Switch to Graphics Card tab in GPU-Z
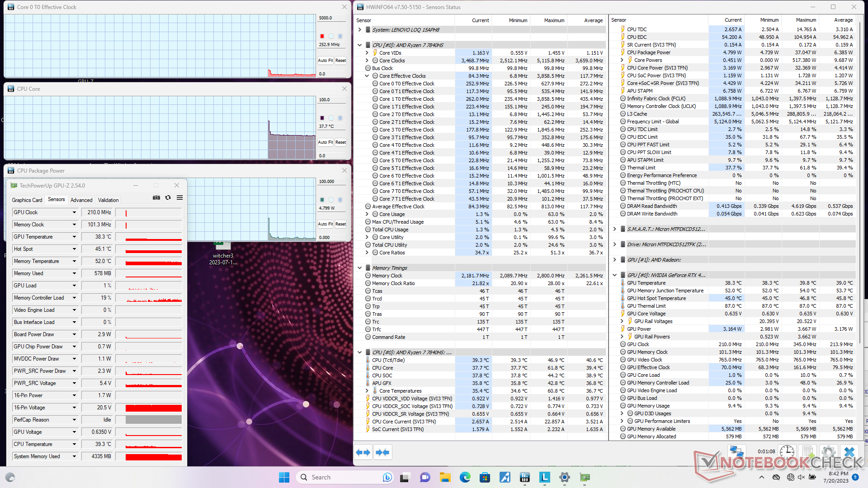 [27, 200]
